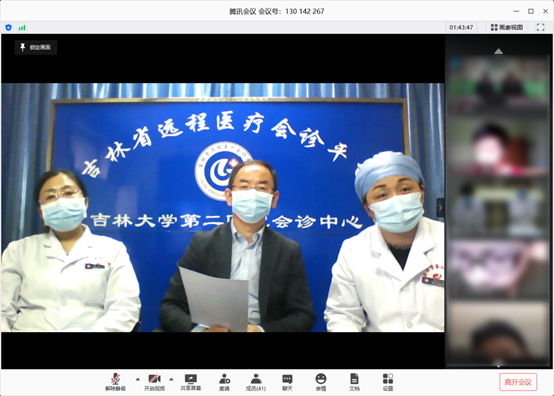Click the meeting timer 01:43:47
This screenshot has width=554, height=396.
pyautogui.click(x=461, y=27)
